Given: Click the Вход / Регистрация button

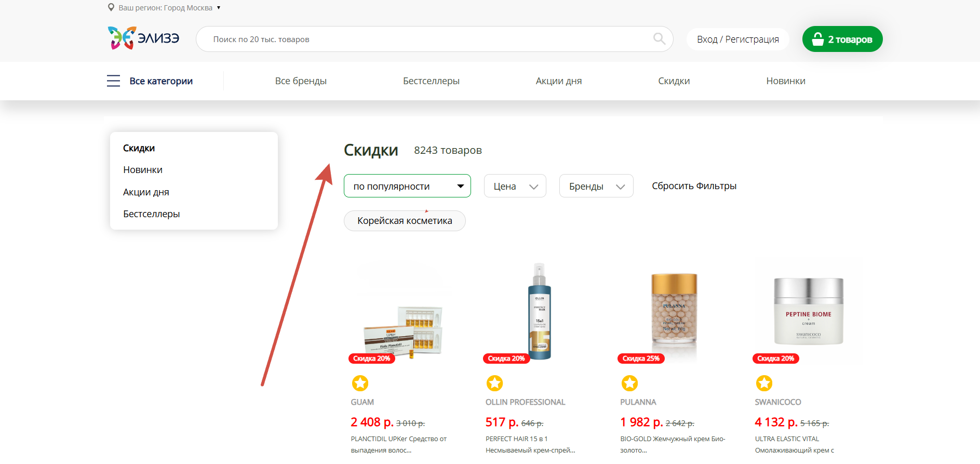Looking at the screenshot, I should click(x=737, y=39).
